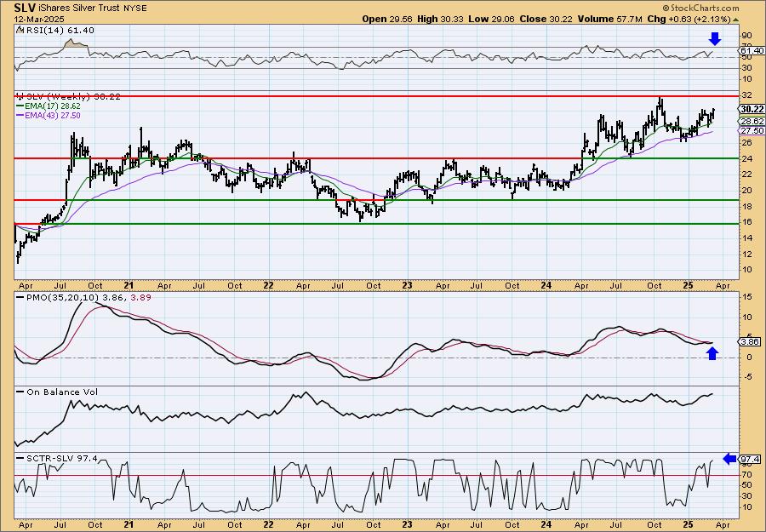Viewport: 766px width, 532px height.
Task: Click the EMA(43) 27.50 legend entry
Action: [x=54, y=116]
